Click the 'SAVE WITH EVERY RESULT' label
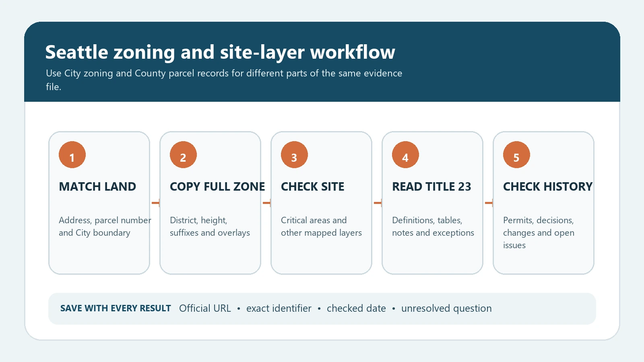Image resolution: width=644 pixels, height=362 pixels. [116, 309]
